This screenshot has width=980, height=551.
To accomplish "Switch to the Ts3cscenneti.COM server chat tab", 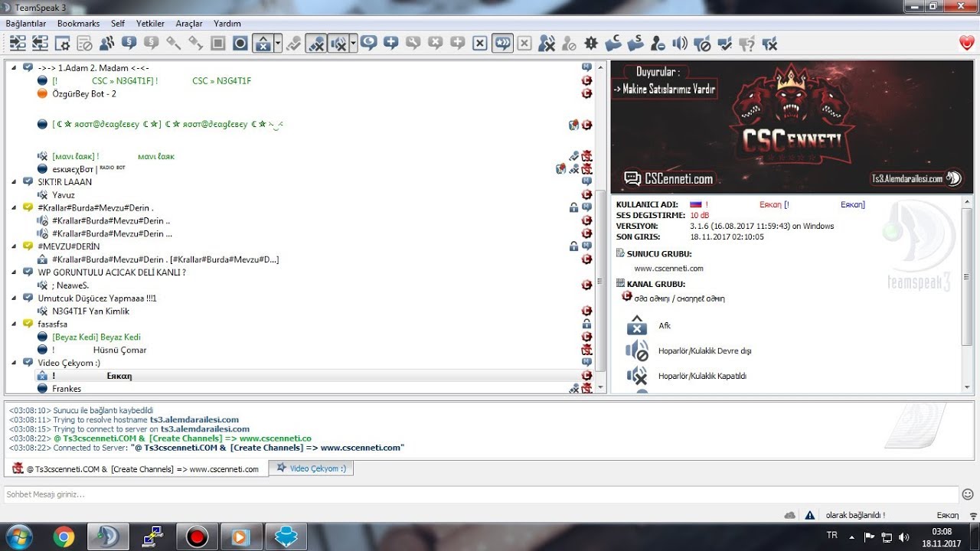I will (136, 468).
